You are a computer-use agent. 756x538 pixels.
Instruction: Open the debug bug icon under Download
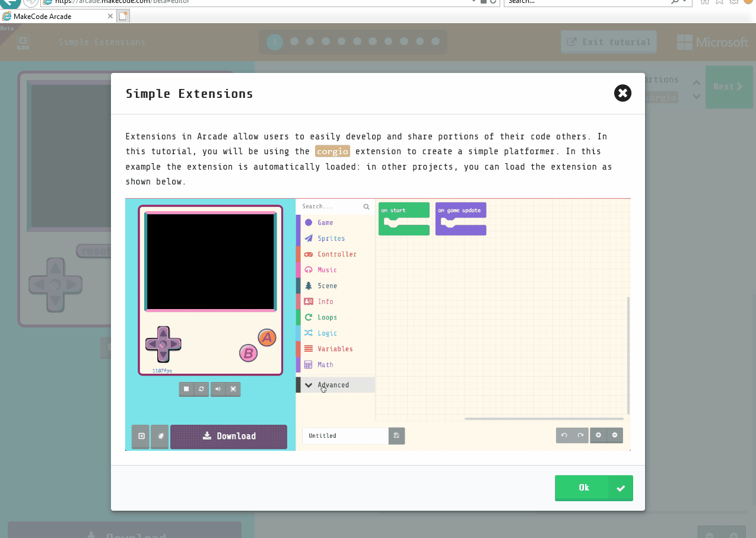click(x=159, y=437)
